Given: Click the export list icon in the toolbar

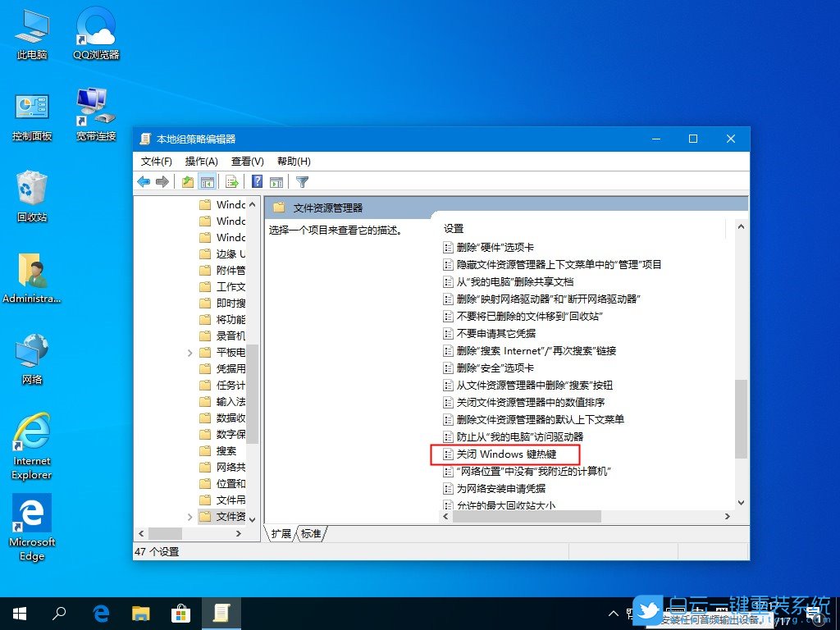Looking at the screenshot, I should coord(231,180).
